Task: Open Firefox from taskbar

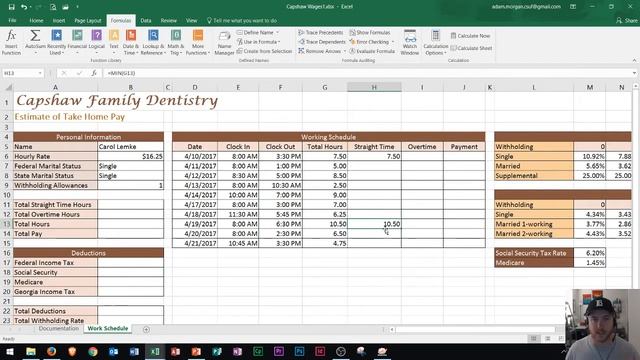Action: click(51, 351)
